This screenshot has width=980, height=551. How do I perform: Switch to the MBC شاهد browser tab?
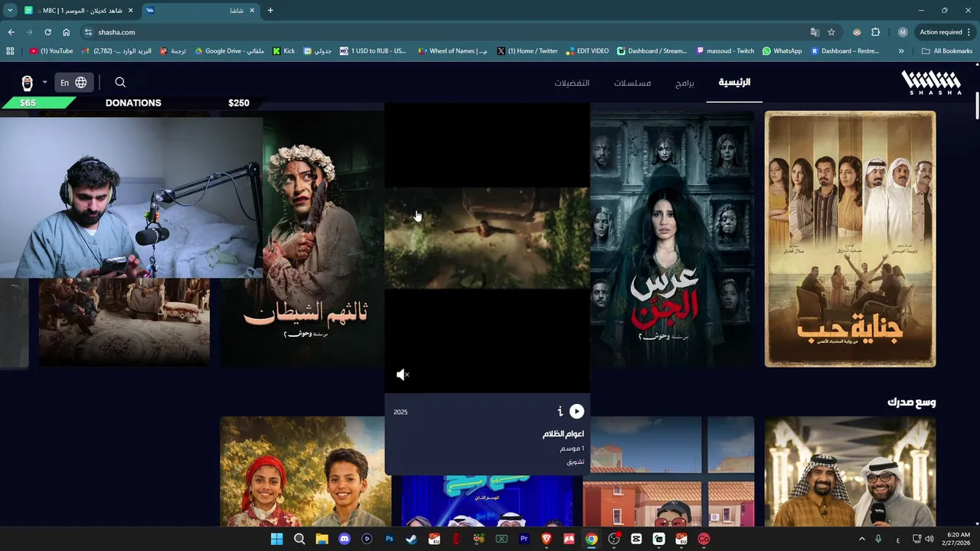coord(79,11)
